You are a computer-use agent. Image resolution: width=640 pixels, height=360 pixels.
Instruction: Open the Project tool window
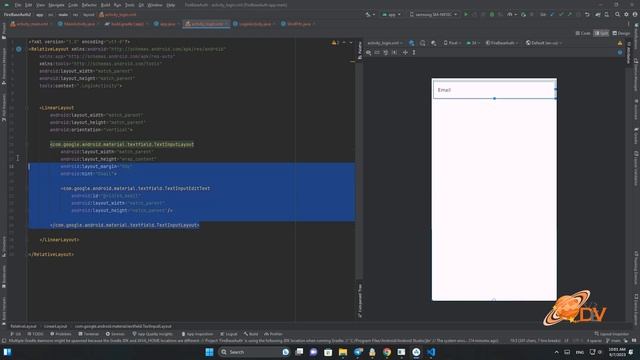[x=4, y=31]
